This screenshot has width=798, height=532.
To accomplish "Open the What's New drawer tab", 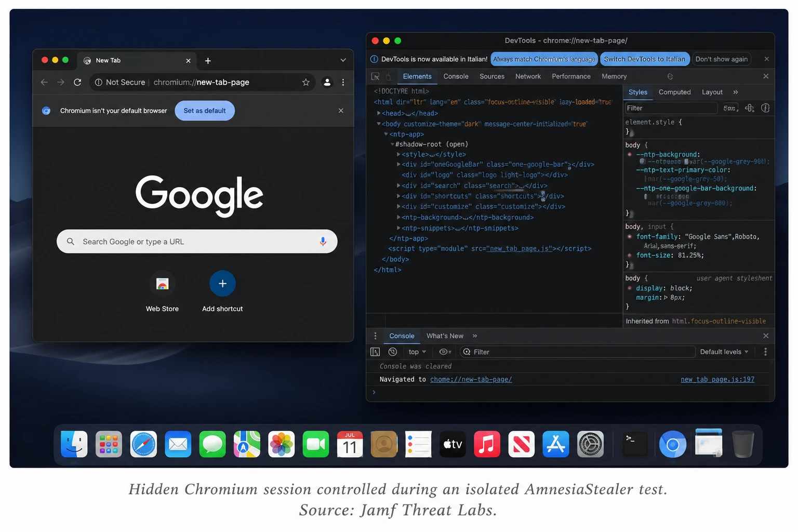I will 445,336.
